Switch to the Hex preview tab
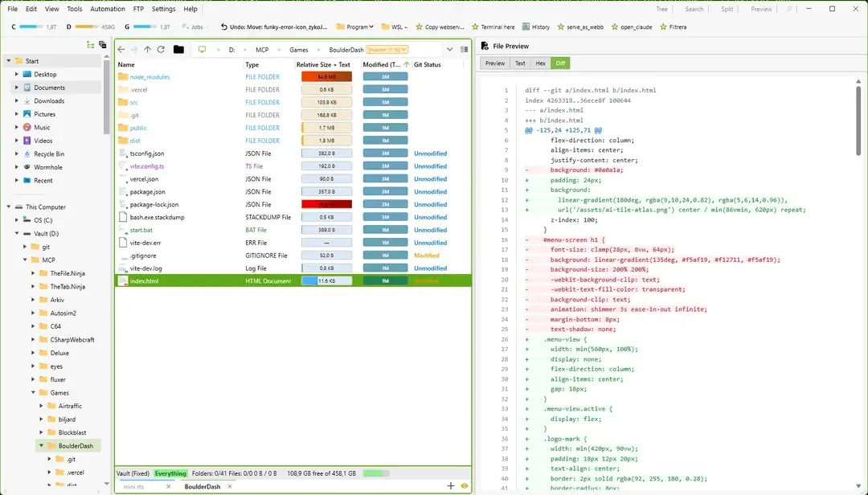This screenshot has width=868, height=495. click(540, 63)
